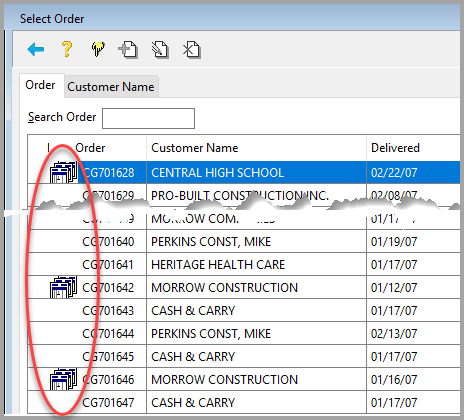This screenshot has width=464, height=420.
Task: Add a new order with the plus document icon
Action: [128, 50]
